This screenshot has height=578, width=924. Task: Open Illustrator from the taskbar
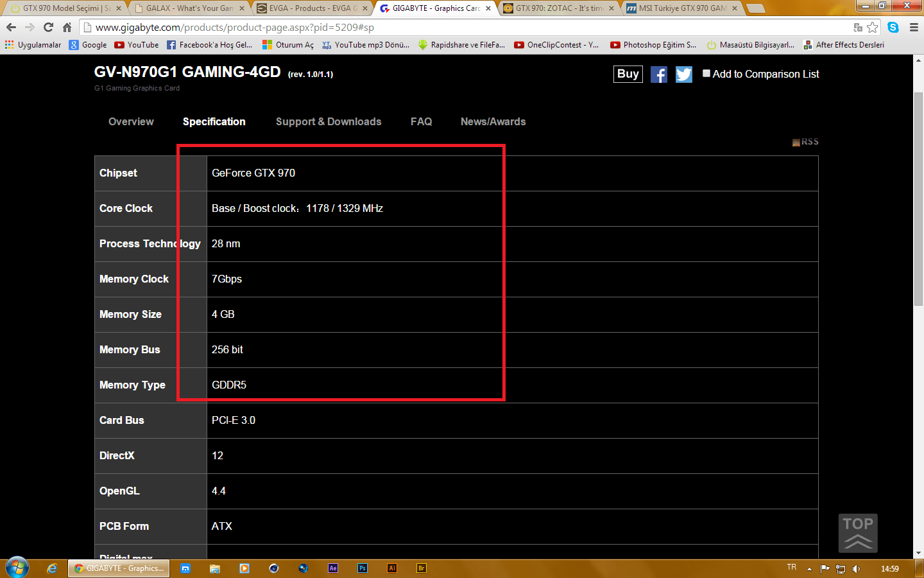pyautogui.click(x=392, y=568)
